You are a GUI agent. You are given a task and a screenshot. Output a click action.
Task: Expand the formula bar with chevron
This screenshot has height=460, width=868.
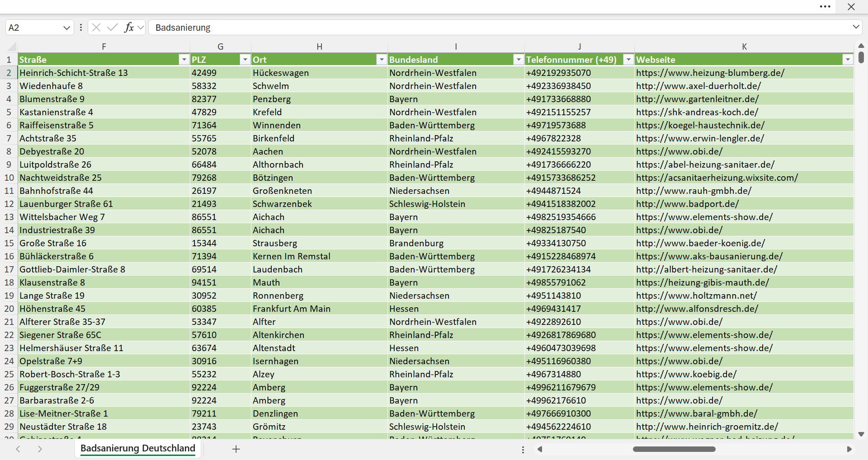tap(856, 27)
